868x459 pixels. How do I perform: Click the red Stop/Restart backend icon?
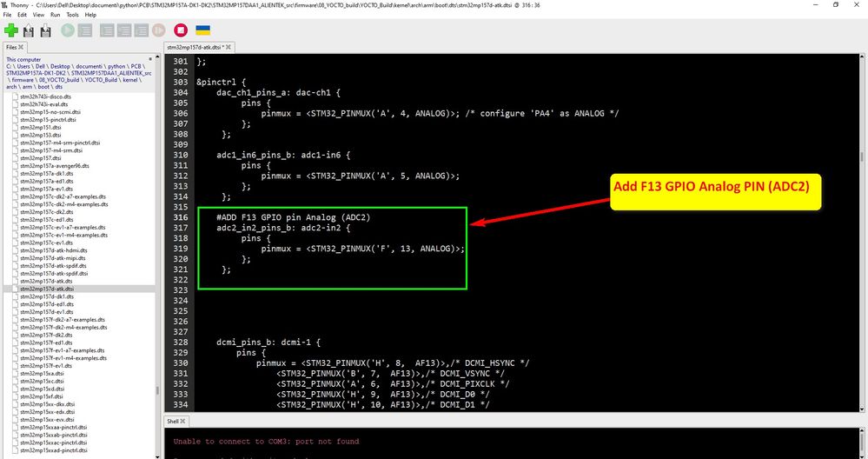click(x=181, y=30)
